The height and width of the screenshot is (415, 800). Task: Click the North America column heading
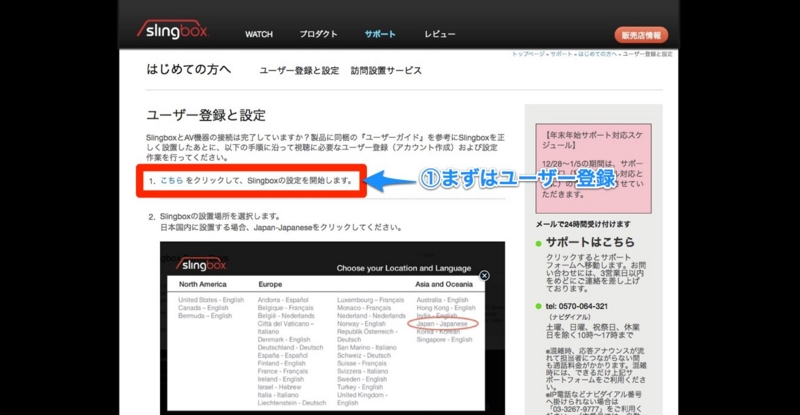pyautogui.click(x=203, y=284)
